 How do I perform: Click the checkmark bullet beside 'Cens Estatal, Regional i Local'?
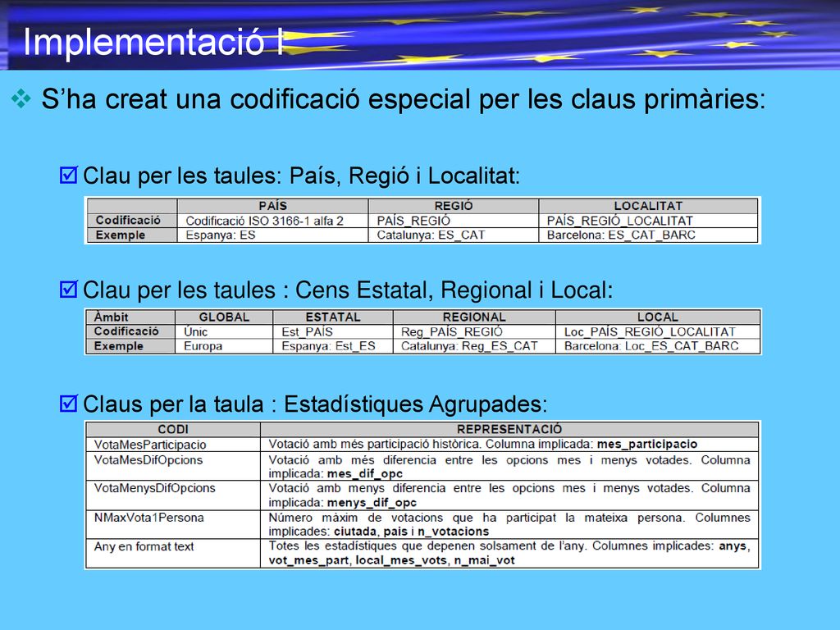69,290
